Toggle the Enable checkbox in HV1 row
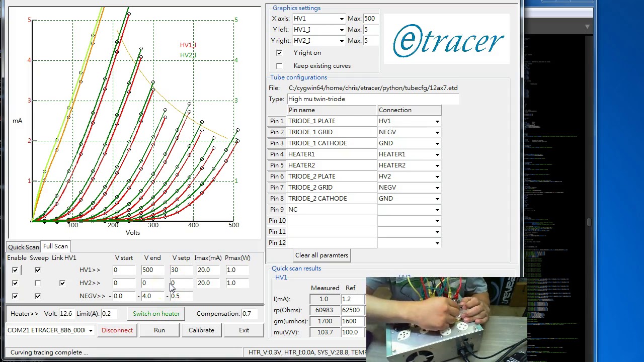The height and width of the screenshot is (362, 644). click(15, 270)
